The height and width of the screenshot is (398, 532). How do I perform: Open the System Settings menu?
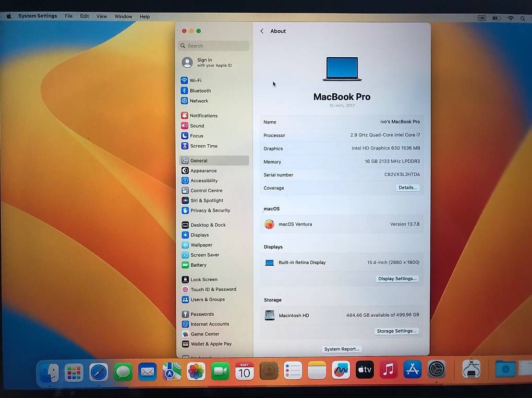(38, 16)
